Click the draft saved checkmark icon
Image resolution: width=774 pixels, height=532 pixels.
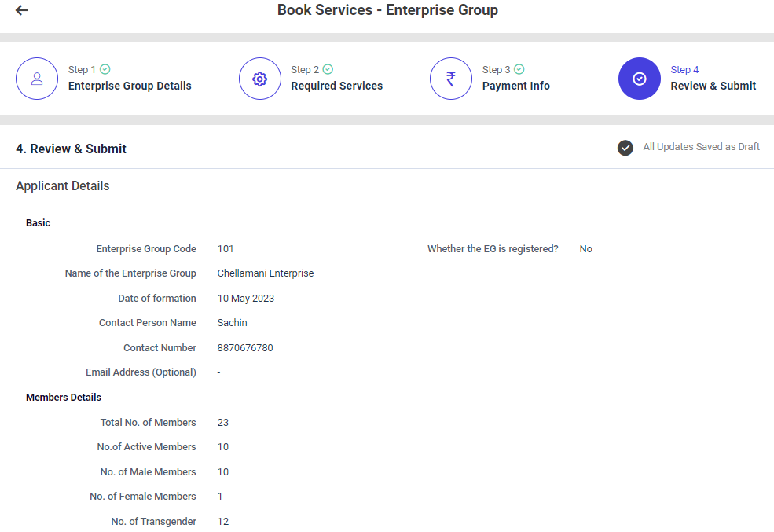point(625,148)
